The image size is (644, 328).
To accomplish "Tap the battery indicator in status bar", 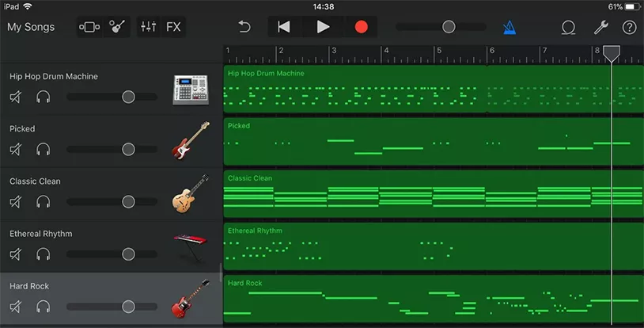I will [631, 6].
